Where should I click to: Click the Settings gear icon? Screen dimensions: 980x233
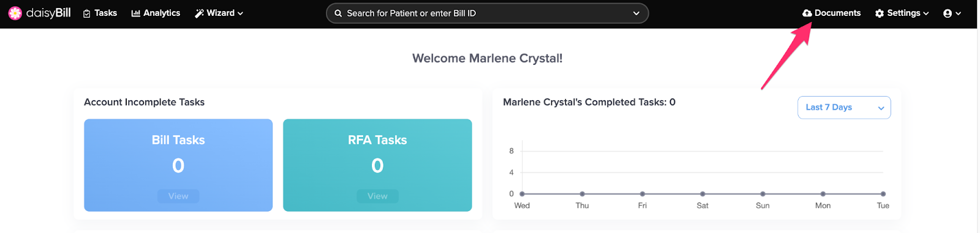tap(880, 13)
